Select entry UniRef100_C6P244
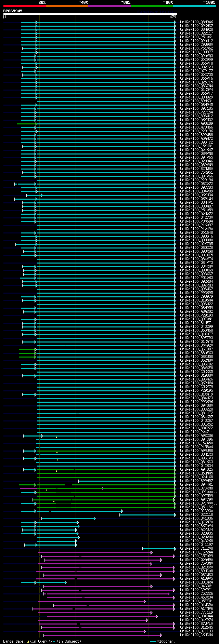Screen dimensions: 219x644 click(196, 552)
